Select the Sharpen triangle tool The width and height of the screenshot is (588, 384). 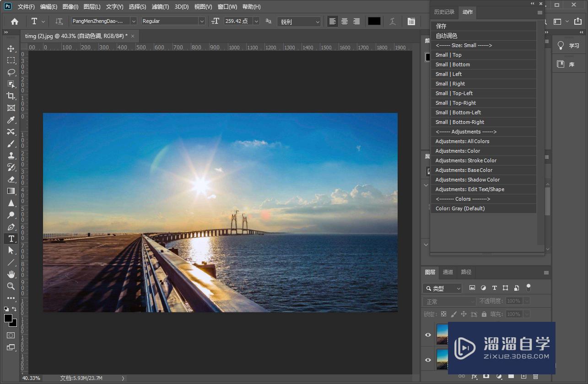coord(11,203)
